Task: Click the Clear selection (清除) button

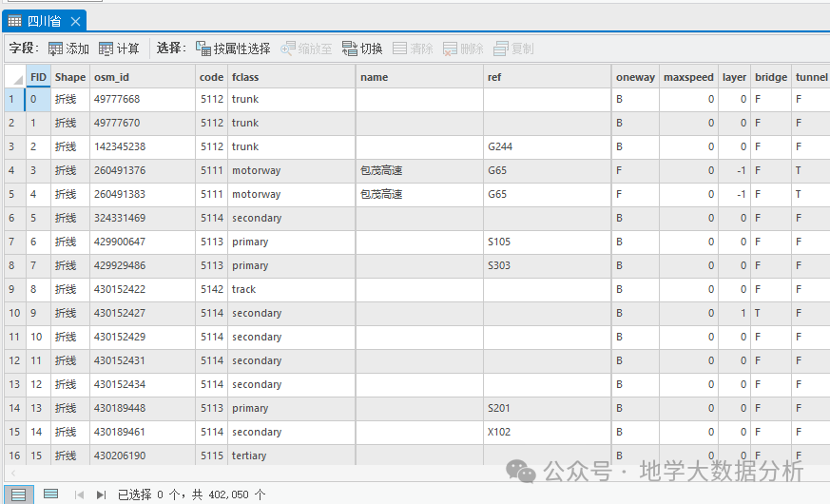Action: 413,48
